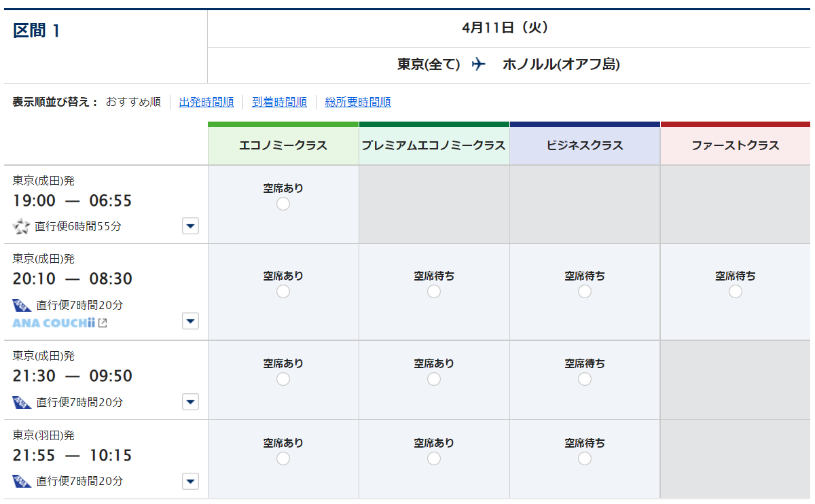Select first class waitlist on 20:10 flight

(735, 291)
